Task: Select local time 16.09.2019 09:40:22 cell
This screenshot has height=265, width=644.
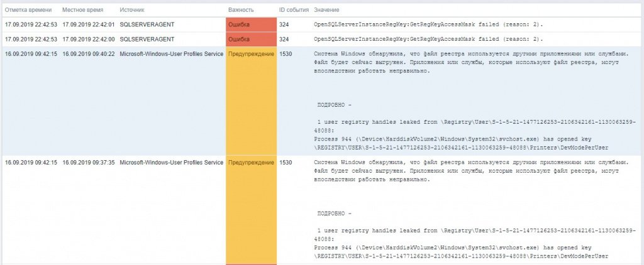Action: (x=88, y=54)
